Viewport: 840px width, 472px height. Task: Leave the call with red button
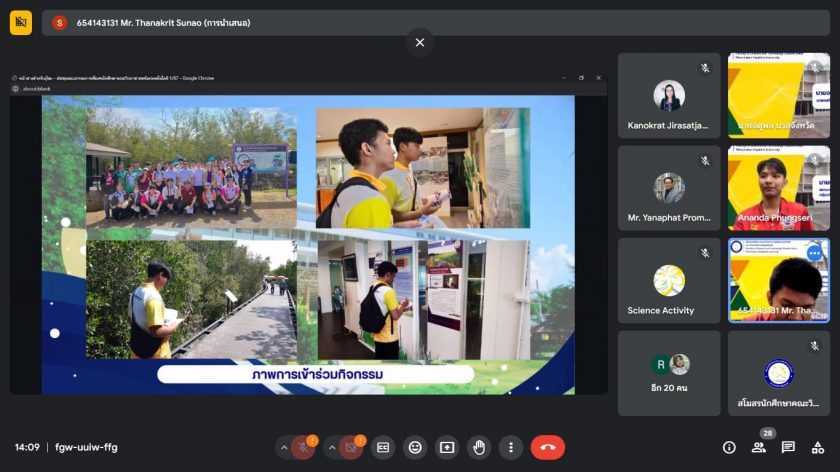[547, 447]
